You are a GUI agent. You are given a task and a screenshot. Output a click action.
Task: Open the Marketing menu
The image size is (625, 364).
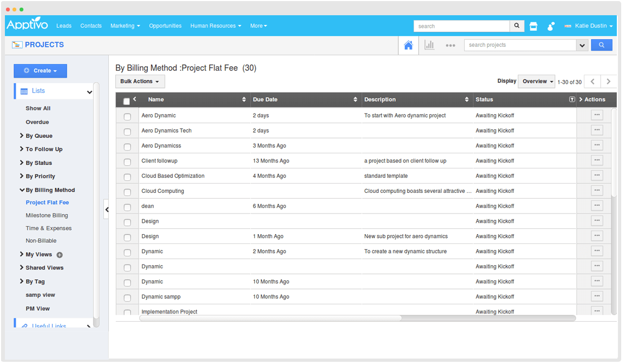(x=125, y=26)
